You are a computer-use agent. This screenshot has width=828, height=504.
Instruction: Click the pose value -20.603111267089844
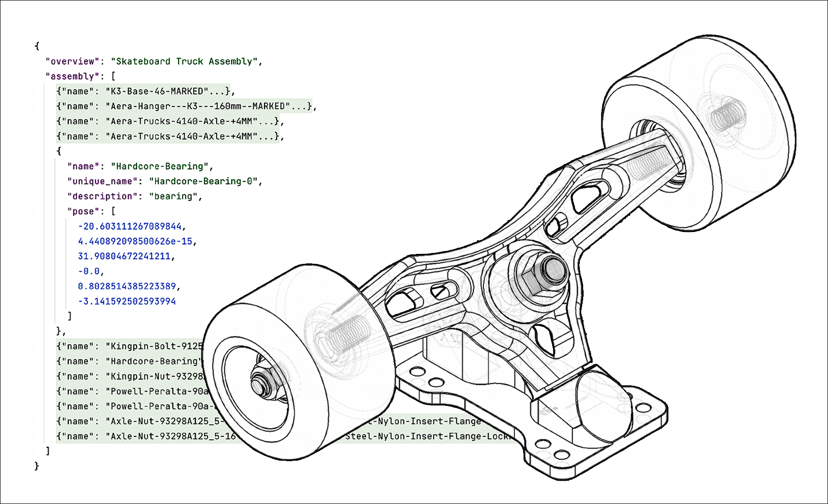tap(130, 226)
